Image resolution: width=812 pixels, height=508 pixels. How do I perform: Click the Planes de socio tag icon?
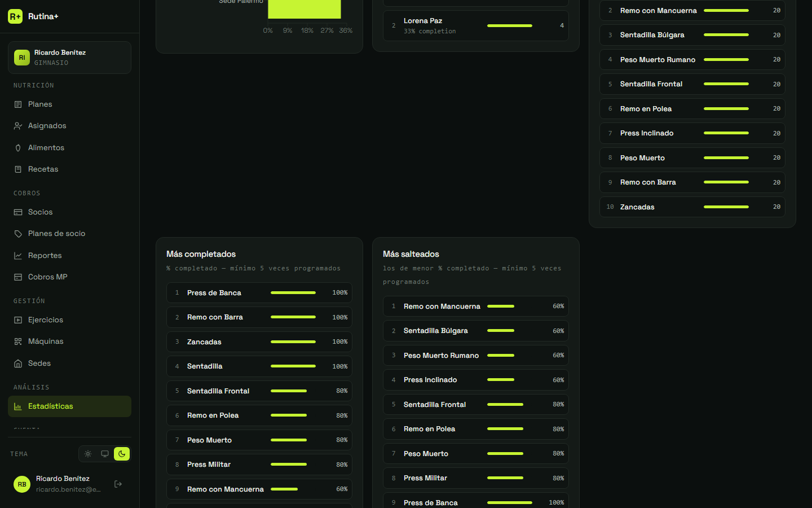click(18, 234)
